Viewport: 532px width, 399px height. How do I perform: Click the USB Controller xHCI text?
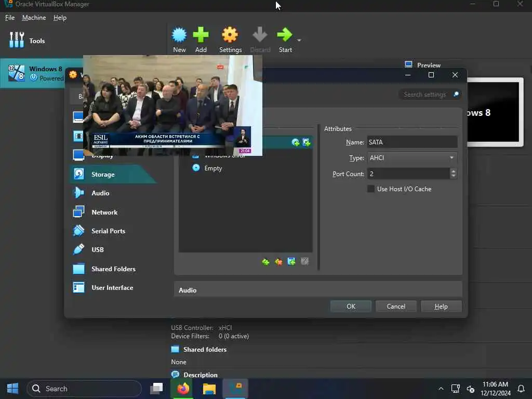pyautogui.click(x=202, y=328)
